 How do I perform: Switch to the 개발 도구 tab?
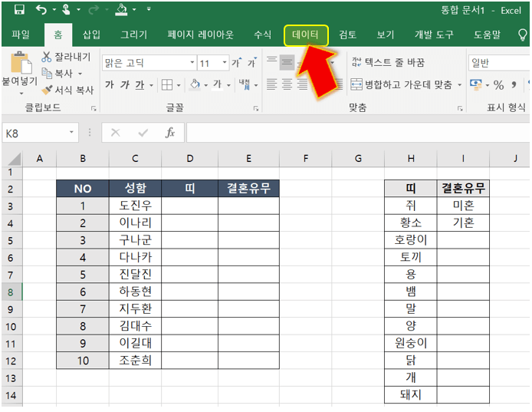point(434,35)
